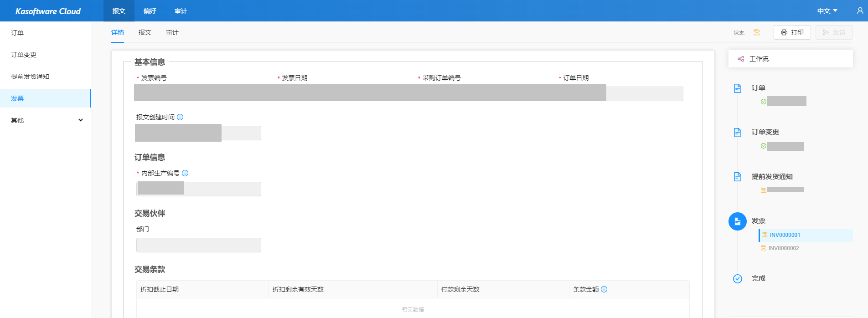Click status icon before INV0000002
The image size is (868, 318).
[764, 248]
